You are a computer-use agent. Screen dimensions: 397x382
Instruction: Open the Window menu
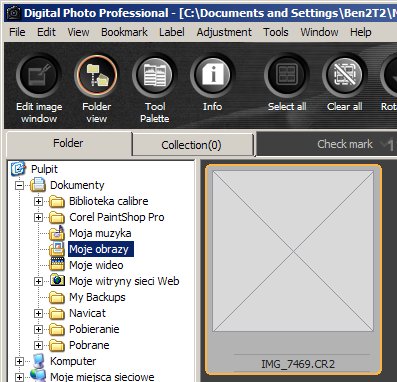point(319,32)
